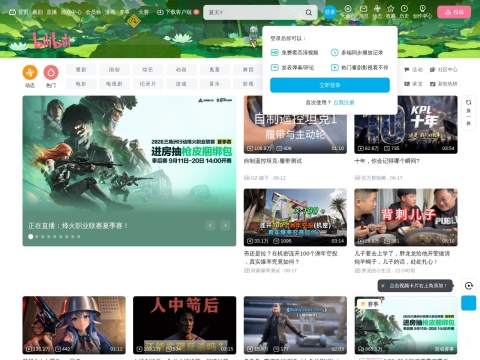Viewport: 480px width, 360px height.
Task: Close the 点击视频卡片右上角添加 tooltip
Action: [x=383, y=286]
